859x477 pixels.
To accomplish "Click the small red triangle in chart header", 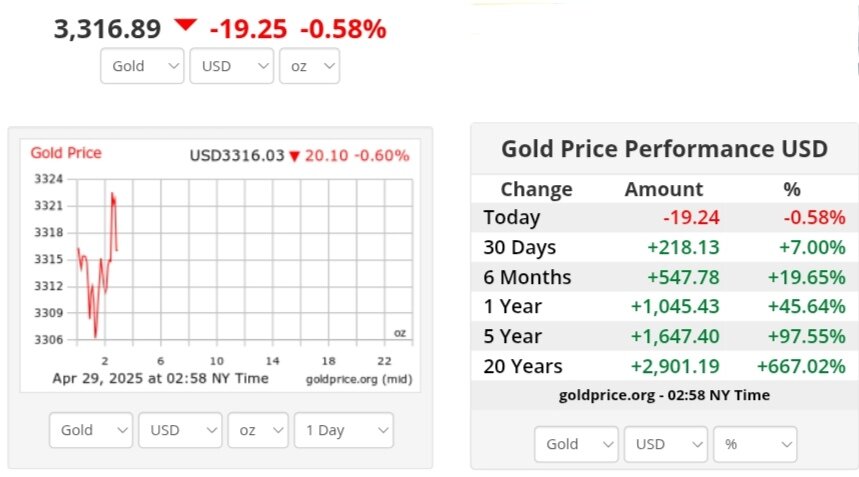I will click(x=294, y=157).
